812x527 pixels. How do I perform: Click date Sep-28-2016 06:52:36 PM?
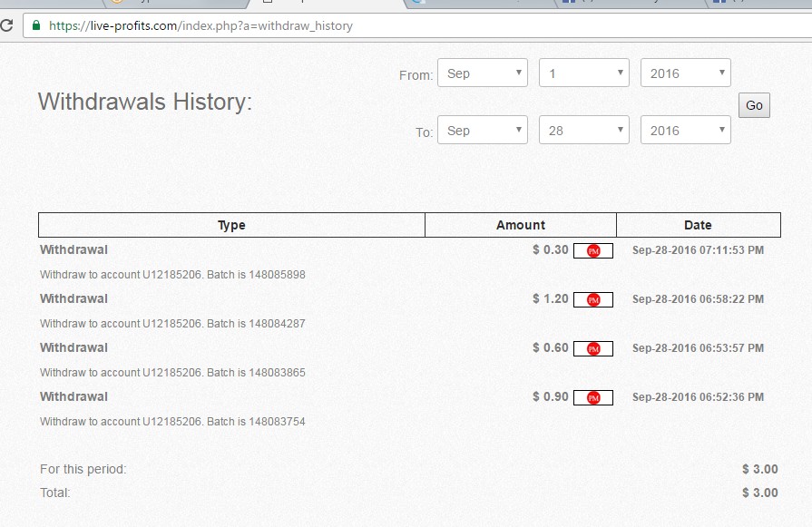(x=698, y=397)
